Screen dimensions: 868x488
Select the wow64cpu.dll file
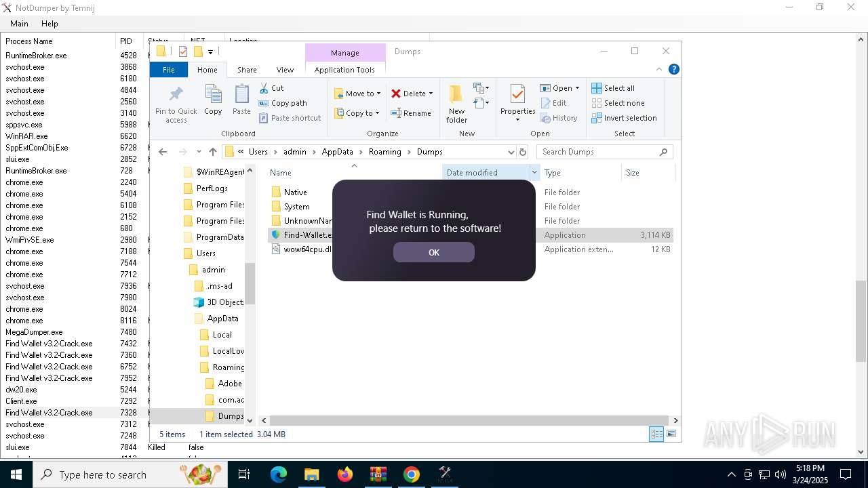[300, 249]
